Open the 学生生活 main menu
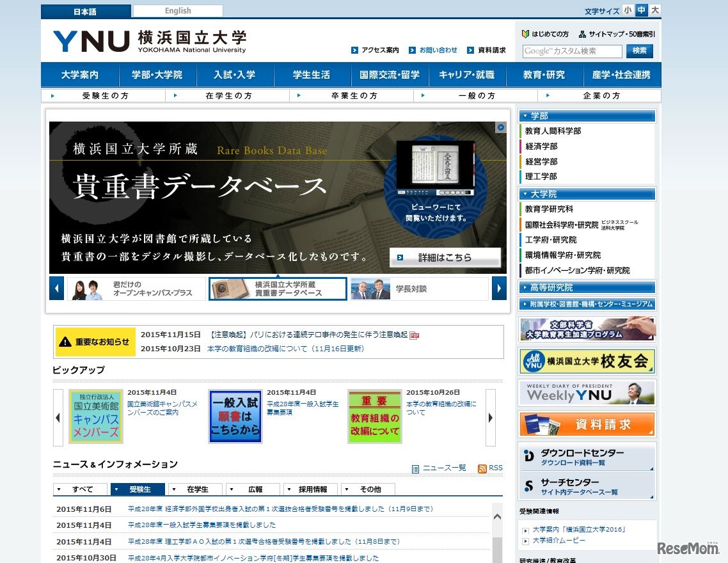728x563 pixels. pos(312,75)
